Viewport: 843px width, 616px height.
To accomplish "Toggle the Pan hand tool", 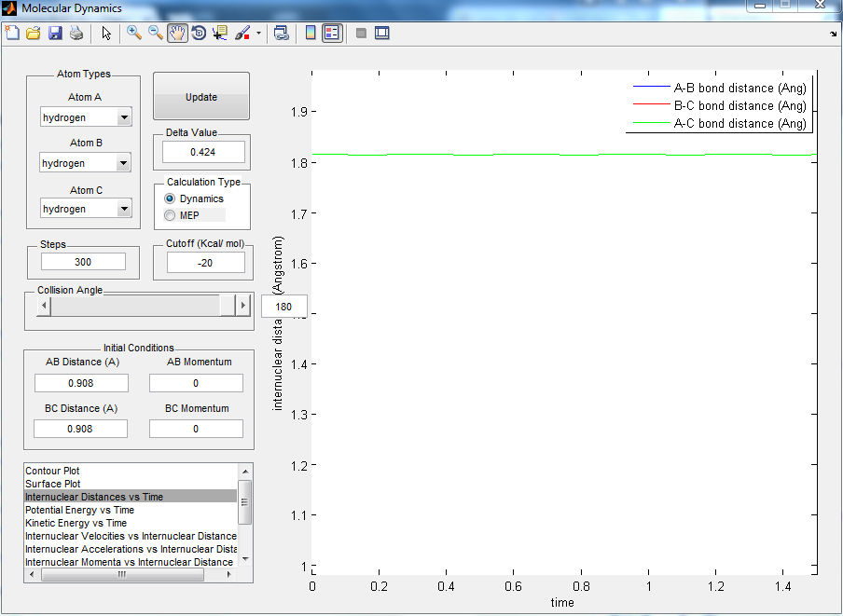I will pos(177,34).
